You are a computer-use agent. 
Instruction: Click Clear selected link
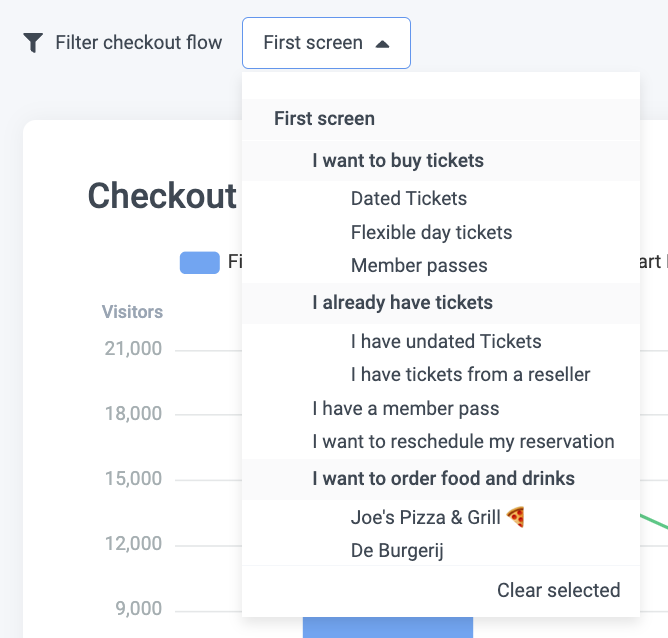558,590
